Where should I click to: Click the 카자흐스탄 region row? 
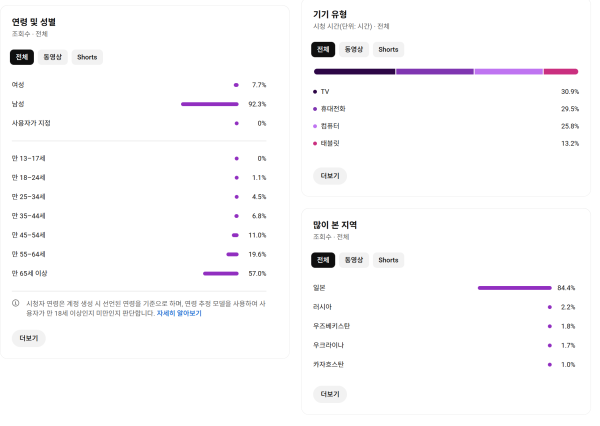pos(444,364)
